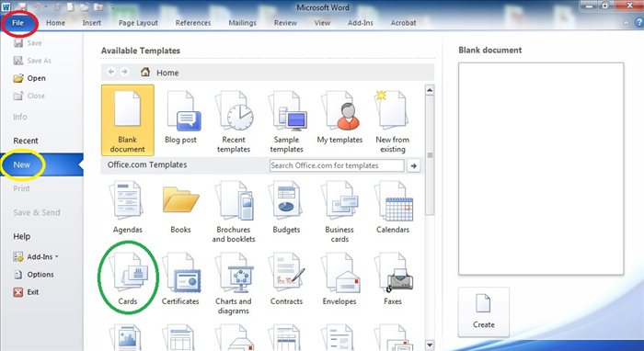The width and height of the screenshot is (644, 351).
Task: Open the Review tab
Action: pyautogui.click(x=285, y=23)
